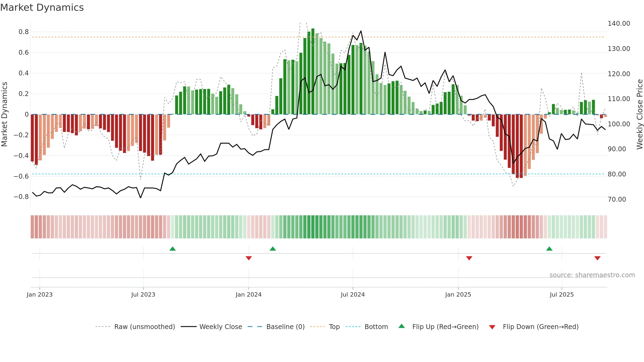This screenshot has width=644, height=362.
Task: Click the 90.00 price axis label
Action: [617, 149]
